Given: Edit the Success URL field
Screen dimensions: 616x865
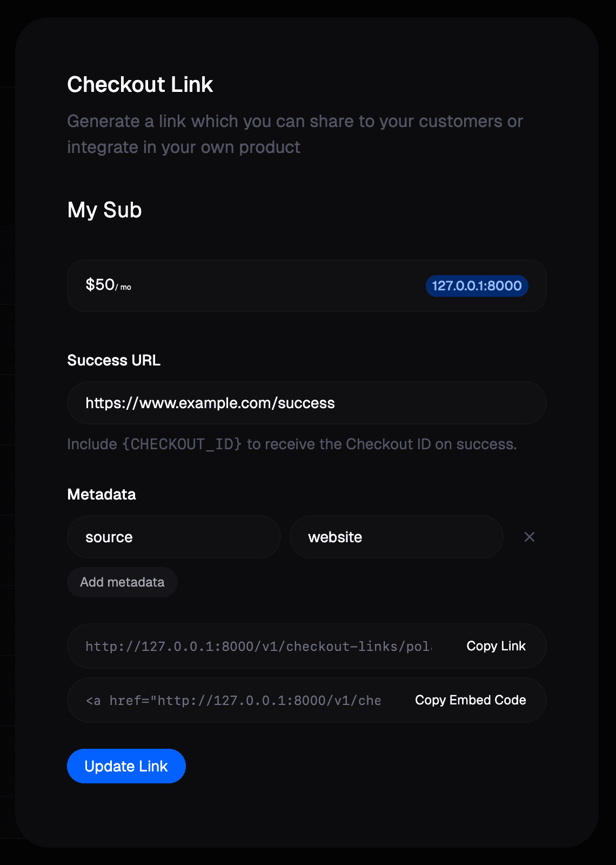Looking at the screenshot, I should (307, 403).
